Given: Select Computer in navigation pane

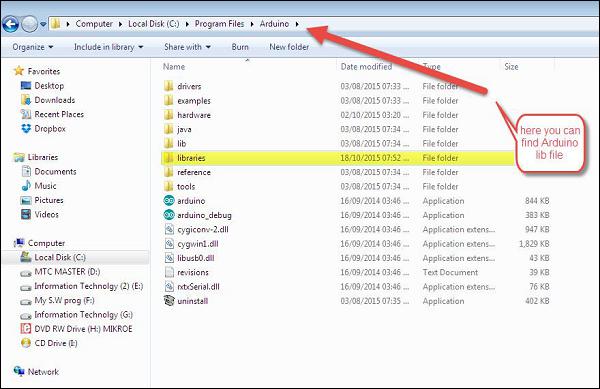Looking at the screenshot, I should point(46,243).
